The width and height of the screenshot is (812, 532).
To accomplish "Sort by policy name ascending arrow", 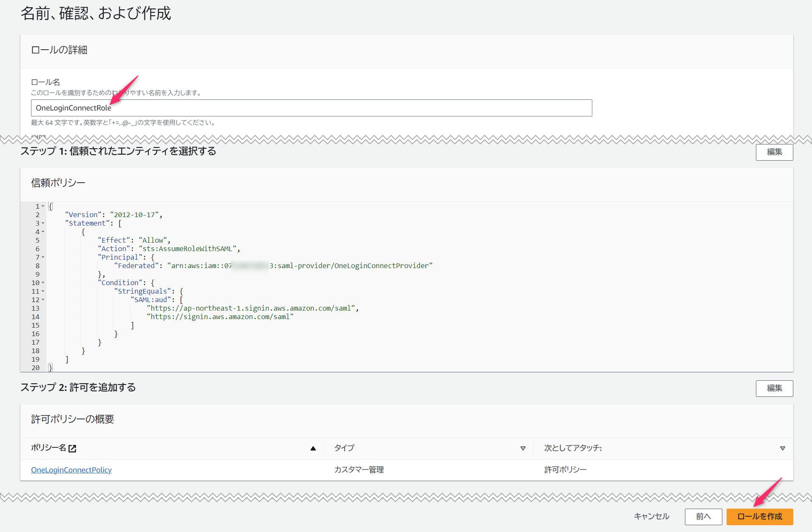I will pos(313,448).
